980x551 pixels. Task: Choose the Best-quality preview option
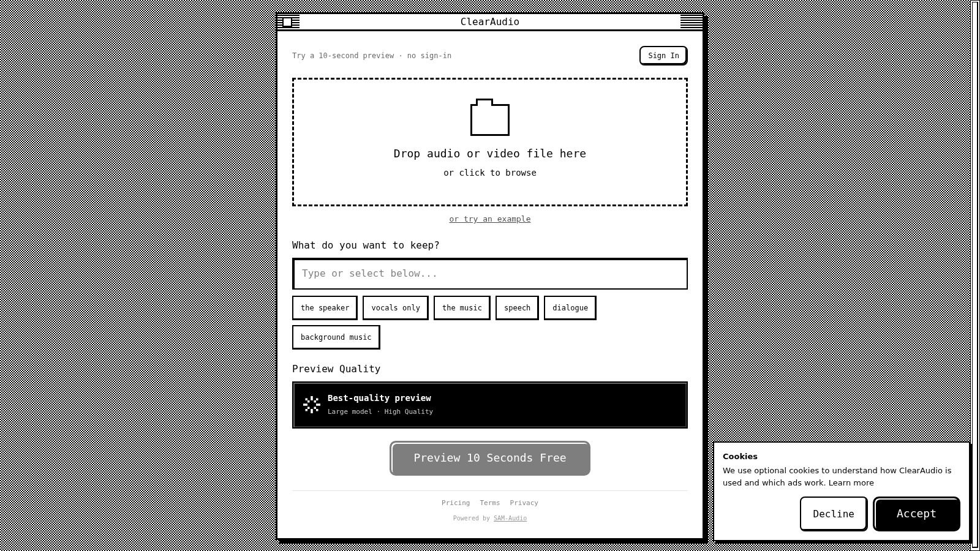pyautogui.click(x=490, y=405)
